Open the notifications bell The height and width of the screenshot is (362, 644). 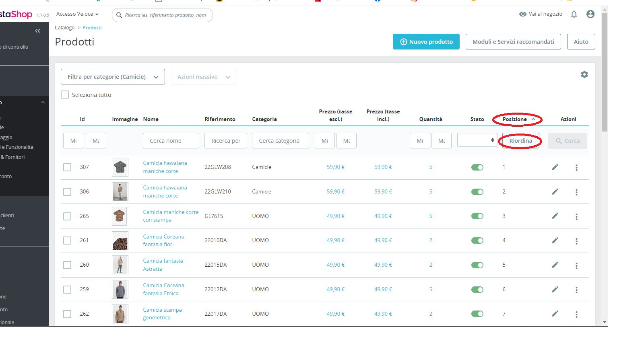[x=574, y=14]
